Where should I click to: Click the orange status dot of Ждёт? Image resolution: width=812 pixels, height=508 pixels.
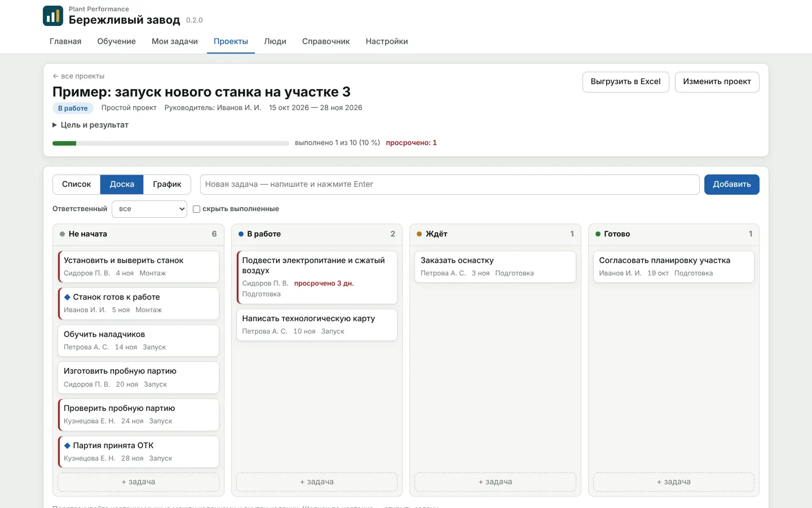(x=419, y=234)
